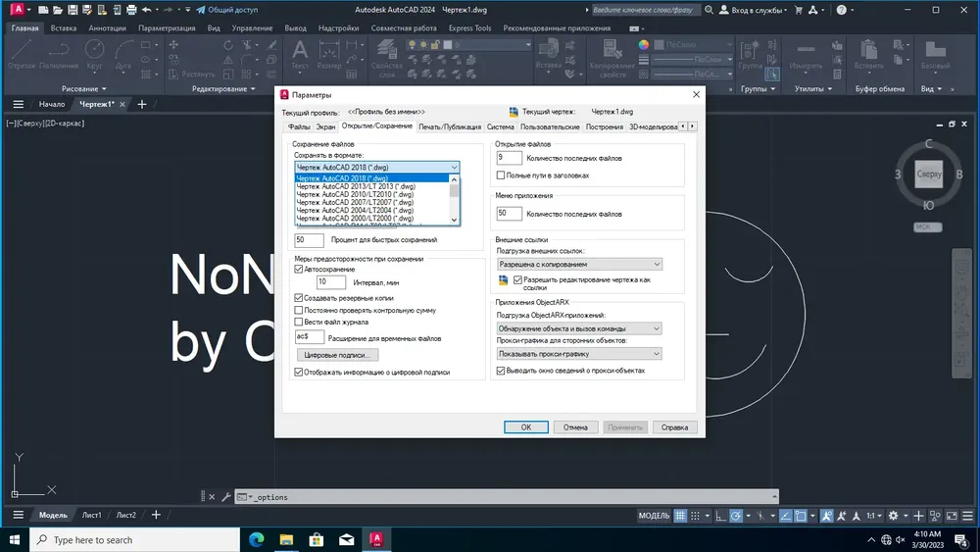Click the Save icon in quick access toolbar
980x552 pixels.
click(x=73, y=10)
